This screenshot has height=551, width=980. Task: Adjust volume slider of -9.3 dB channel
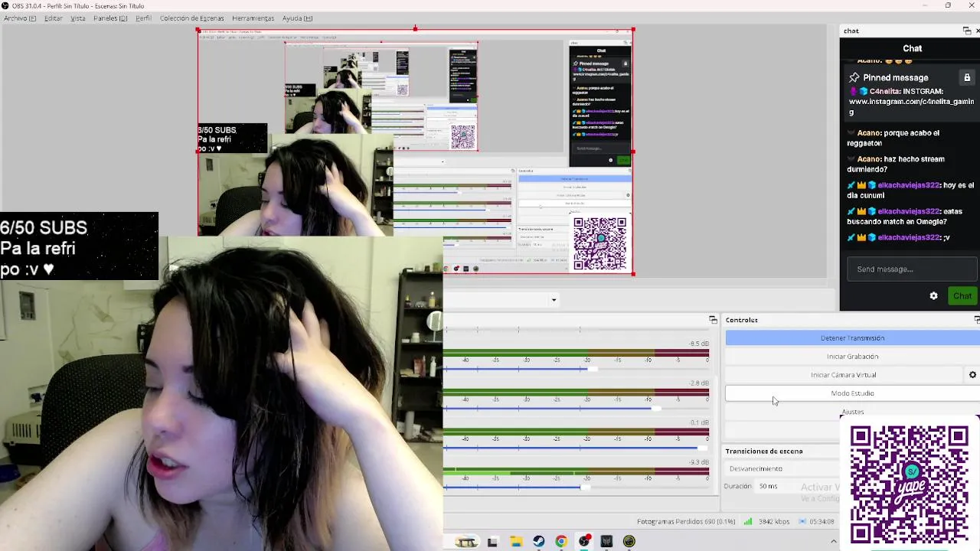tap(585, 487)
